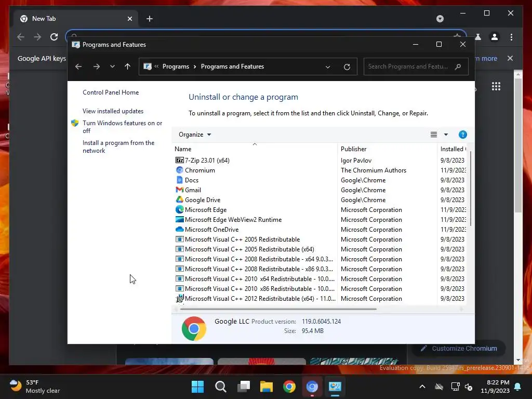Sort list by Publisher column header
The image size is (532, 399).
coord(387,149)
